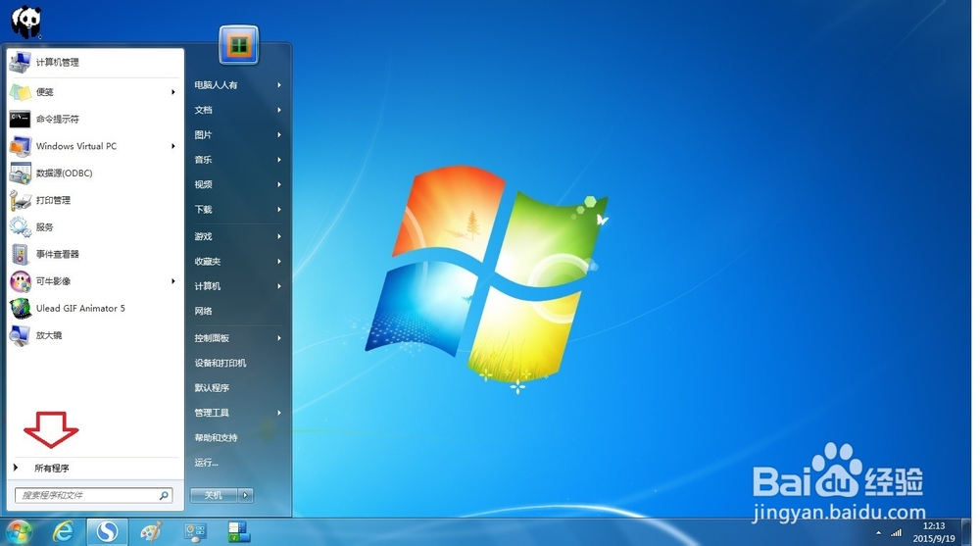Screen dimensions: 980x546
Task: Launch the 可牛影像 app icon
Action: pyautogui.click(x=20, y=281)
